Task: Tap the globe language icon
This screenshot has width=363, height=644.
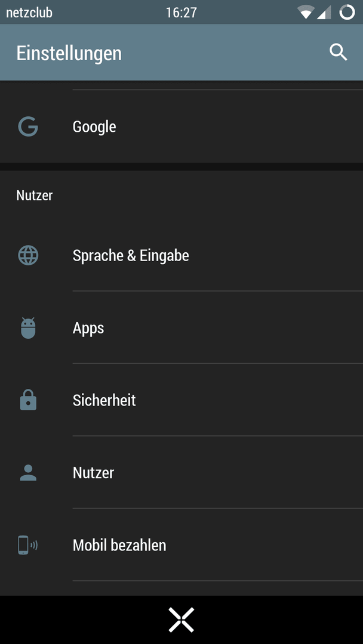Action: [x=28, y=255]
